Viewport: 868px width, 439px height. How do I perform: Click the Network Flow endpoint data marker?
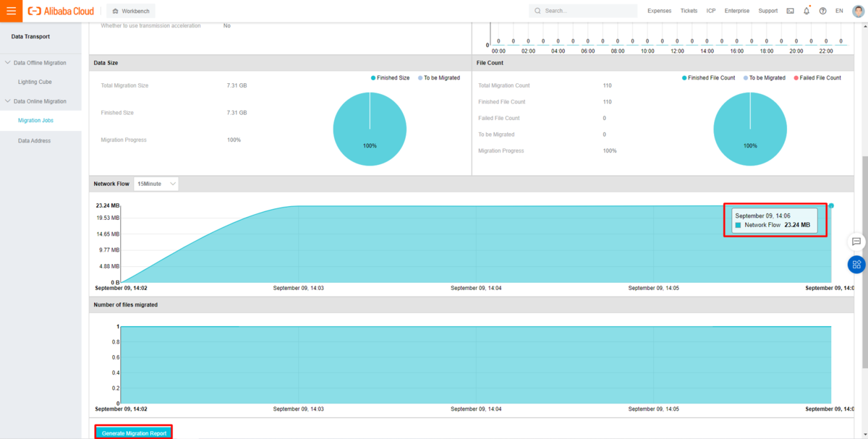(x=831, y=206)
